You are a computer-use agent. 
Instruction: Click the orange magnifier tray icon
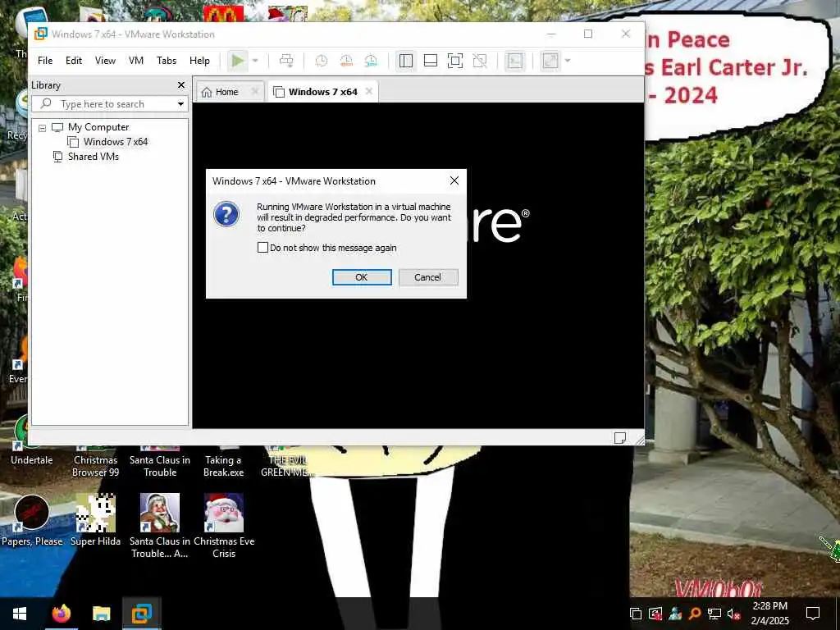pos(695,614)
